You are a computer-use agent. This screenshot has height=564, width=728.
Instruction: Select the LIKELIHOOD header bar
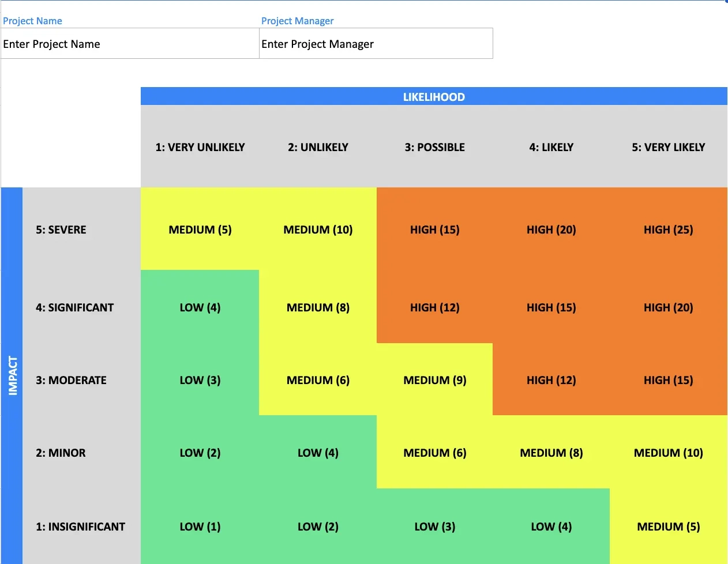point(434,97)
